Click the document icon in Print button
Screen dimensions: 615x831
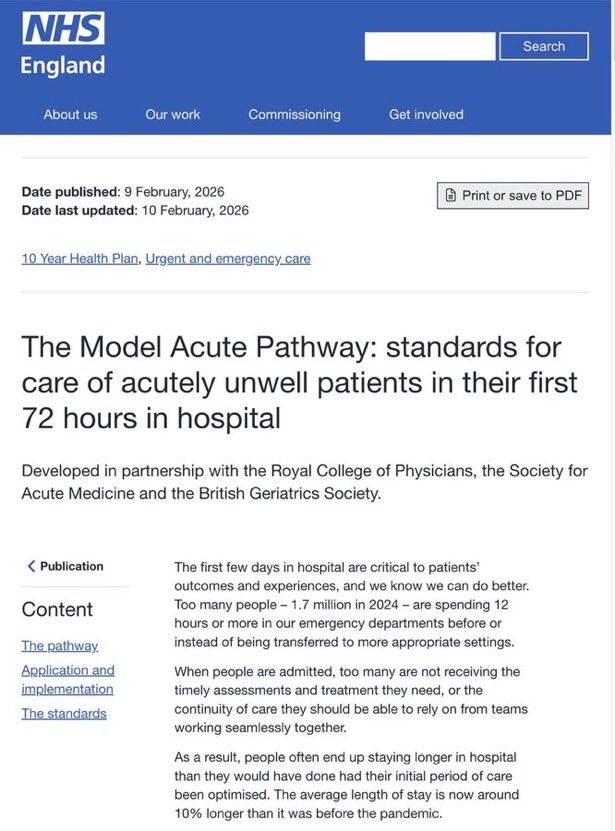(x=451, y=195)
